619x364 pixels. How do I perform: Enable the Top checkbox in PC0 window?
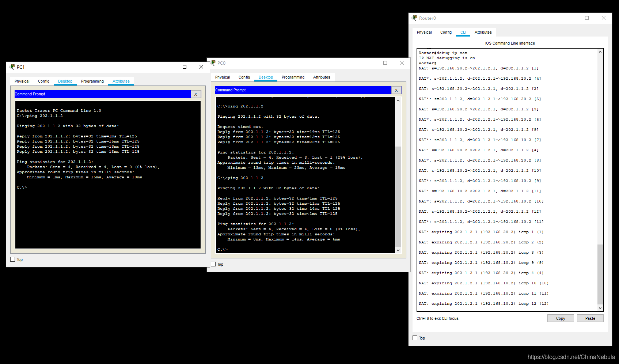click(x=213, y=264)
